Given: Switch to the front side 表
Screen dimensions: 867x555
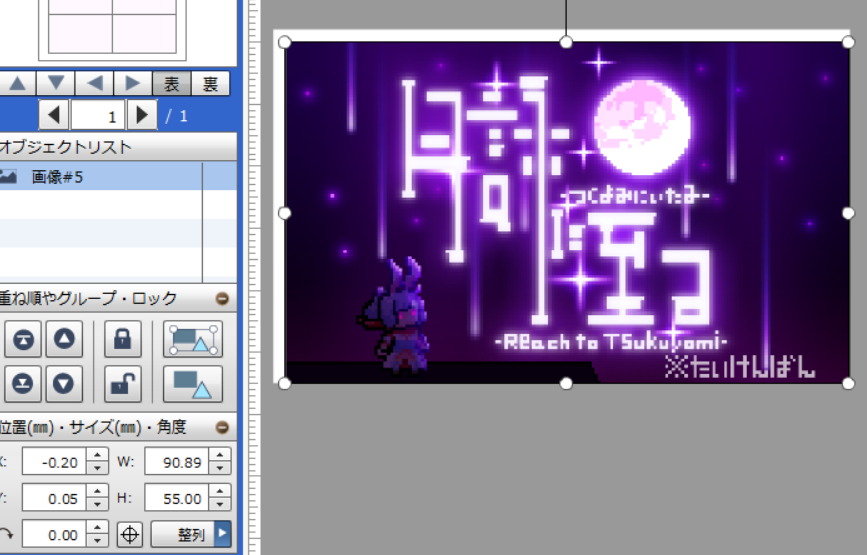Looking at the screenshot, I should [171, 83].
